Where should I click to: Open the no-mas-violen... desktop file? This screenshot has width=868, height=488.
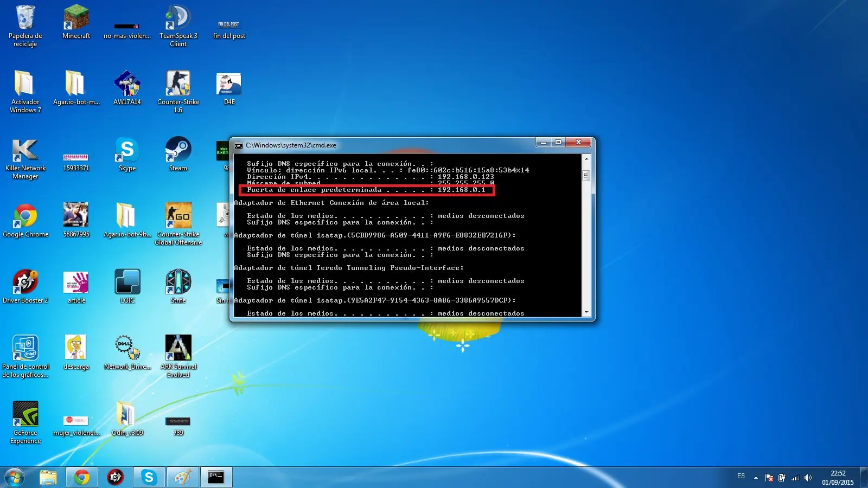click(x=127, y=30)
